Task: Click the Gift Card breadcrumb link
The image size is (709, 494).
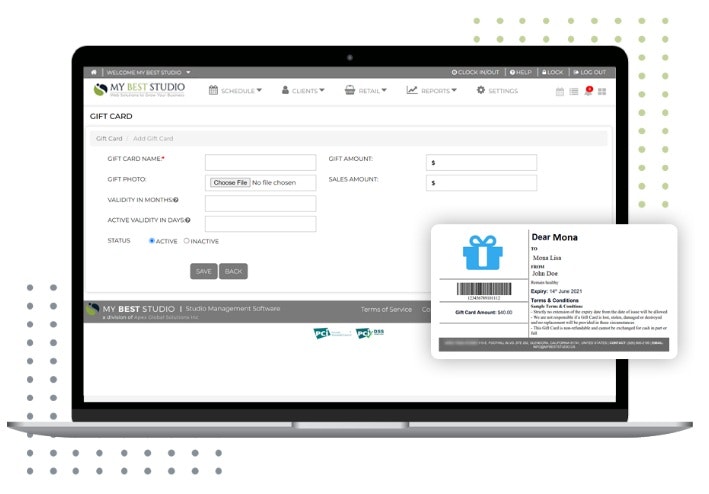Action: coord(109,138)
